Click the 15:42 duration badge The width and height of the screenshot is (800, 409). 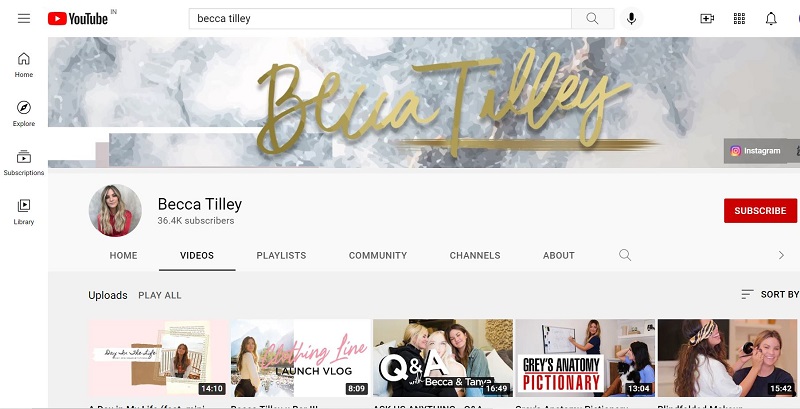click(781, 389)
